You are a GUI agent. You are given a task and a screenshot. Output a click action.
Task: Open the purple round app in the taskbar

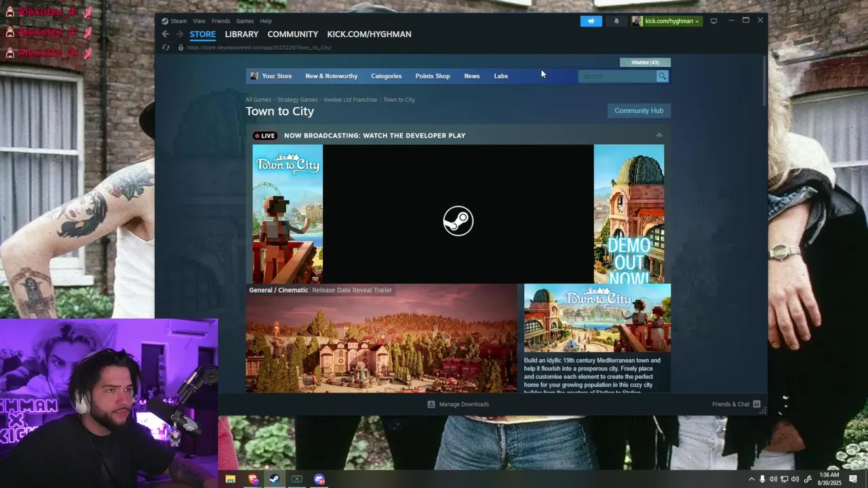tap(319, 479)
